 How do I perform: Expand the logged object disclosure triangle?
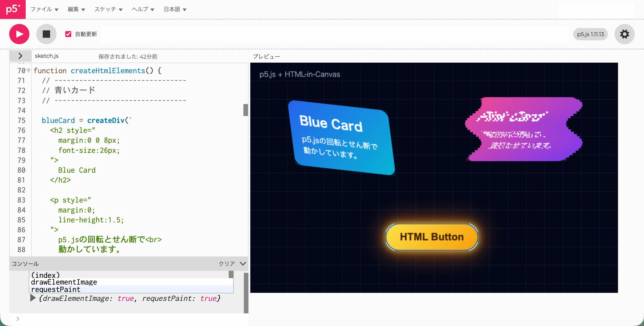(x=33, y=298)
